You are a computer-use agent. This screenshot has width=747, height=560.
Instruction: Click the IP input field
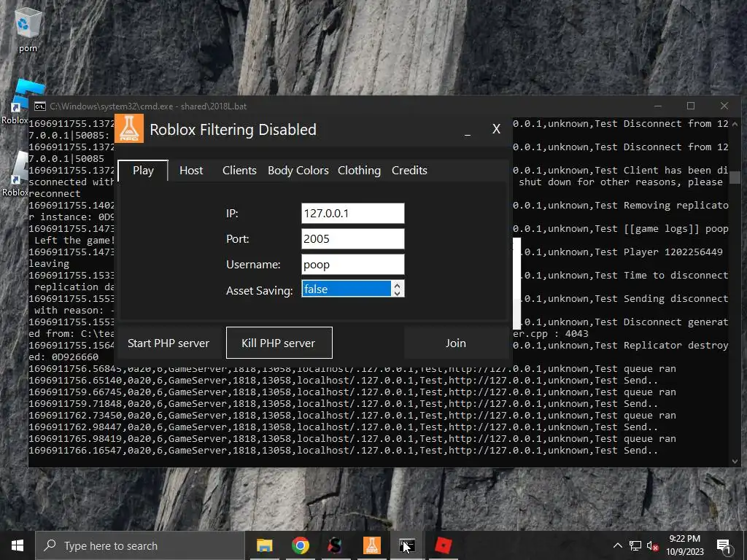tap(353, 214)
